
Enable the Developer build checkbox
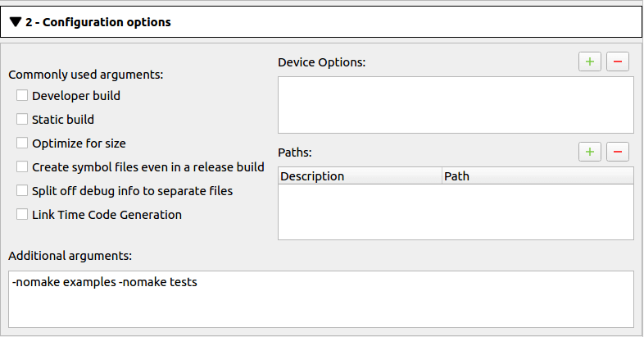22,95
